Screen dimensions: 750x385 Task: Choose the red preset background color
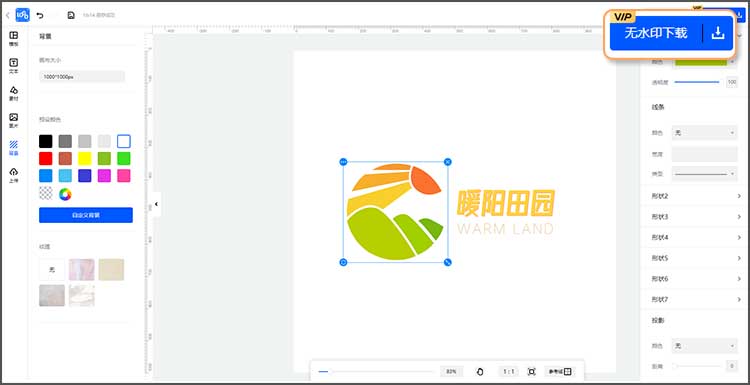coord(45,158)
